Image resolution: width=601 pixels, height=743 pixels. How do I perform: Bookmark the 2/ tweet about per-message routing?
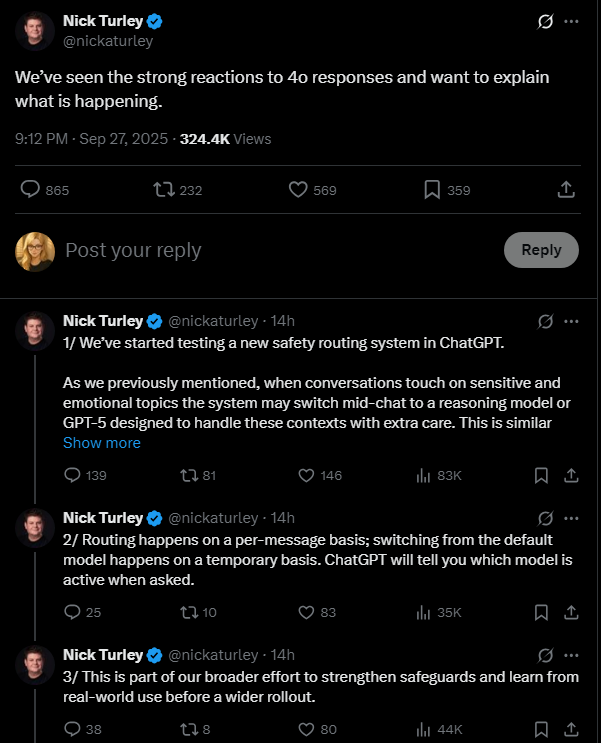541,612
